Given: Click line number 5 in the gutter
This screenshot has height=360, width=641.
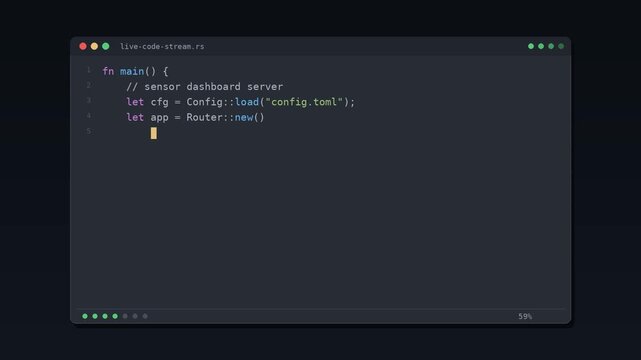Looking at the screenshot, I should (89, 131).
